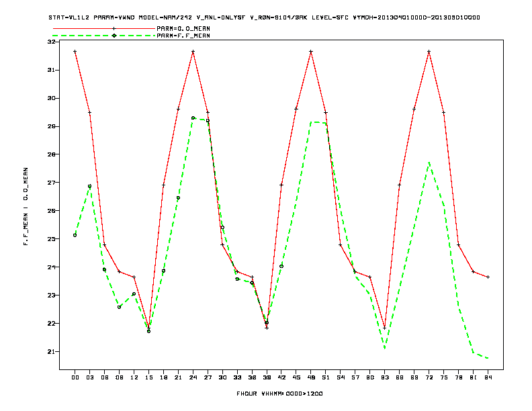Click the x-axis tick label 24

point(193,377)
